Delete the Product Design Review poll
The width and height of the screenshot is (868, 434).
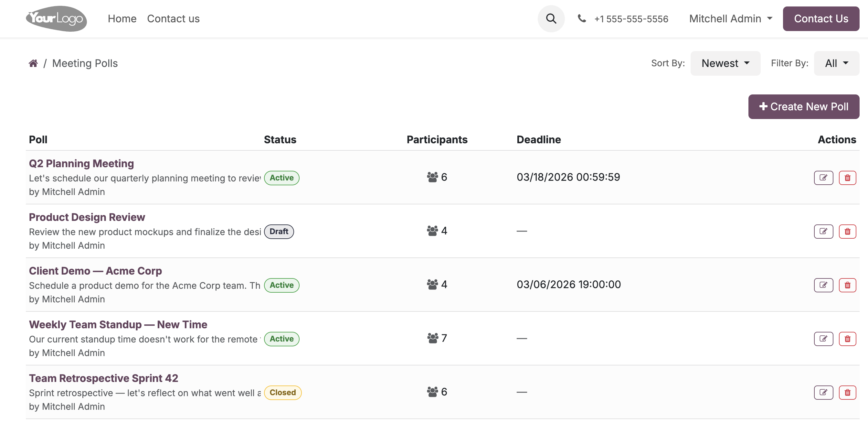tap(847, 231)
